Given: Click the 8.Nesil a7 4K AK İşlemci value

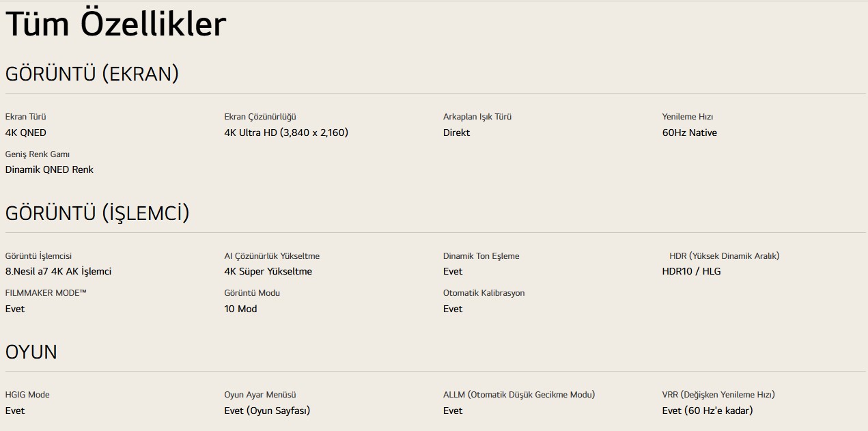Looking at the screenshot, I should tap(58, 271).
